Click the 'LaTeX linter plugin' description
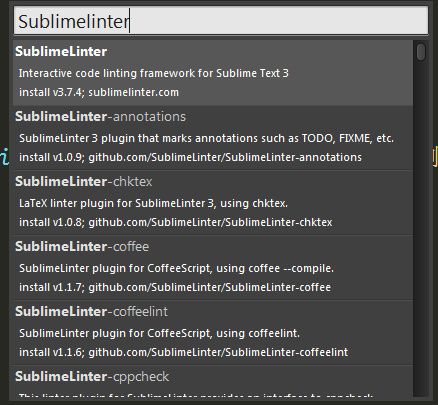This screenshot has width=438, height=405. (x=153, y=203)
